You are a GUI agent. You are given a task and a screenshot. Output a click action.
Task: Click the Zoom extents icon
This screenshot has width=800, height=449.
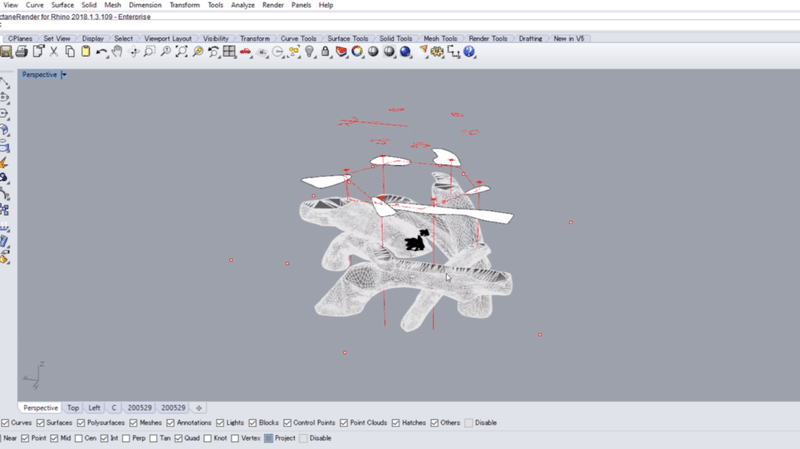point(182,52)
